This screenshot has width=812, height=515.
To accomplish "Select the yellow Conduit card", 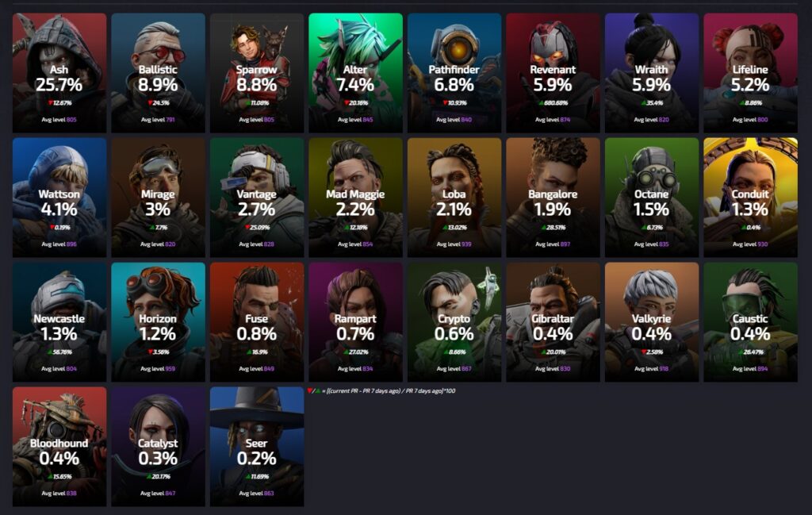I will point(750,198).
